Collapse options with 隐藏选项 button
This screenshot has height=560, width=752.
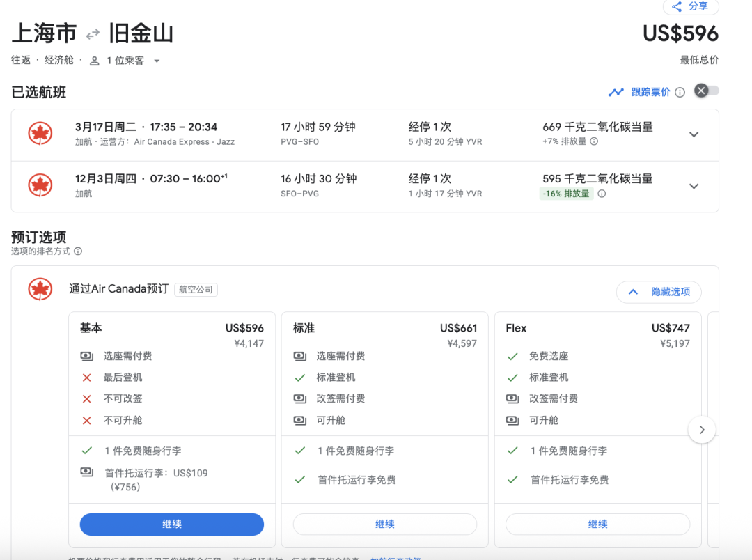(x=659, y=292)
